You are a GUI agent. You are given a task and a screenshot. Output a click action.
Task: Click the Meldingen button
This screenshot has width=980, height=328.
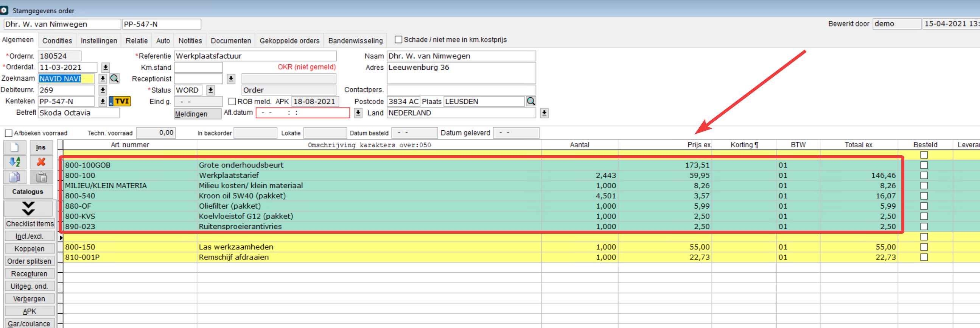[198, 114]
